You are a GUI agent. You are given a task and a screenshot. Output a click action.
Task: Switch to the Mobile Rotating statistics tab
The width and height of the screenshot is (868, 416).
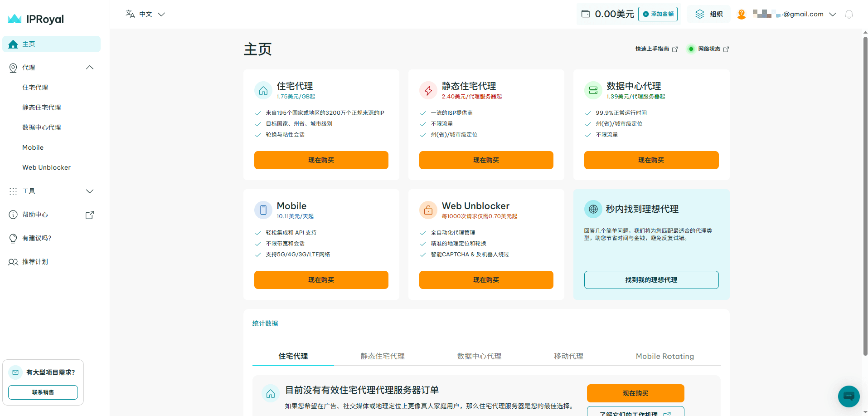click(664, 356)
